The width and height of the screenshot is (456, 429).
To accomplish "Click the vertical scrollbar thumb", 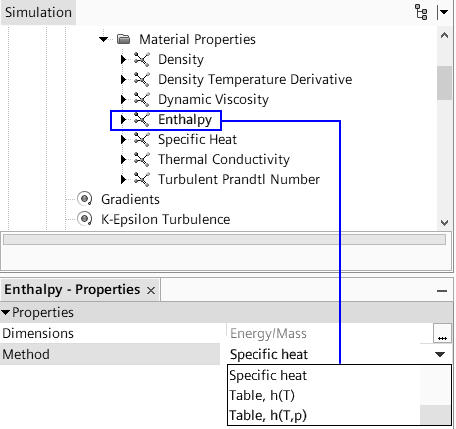I will click(x=444, y=83).
